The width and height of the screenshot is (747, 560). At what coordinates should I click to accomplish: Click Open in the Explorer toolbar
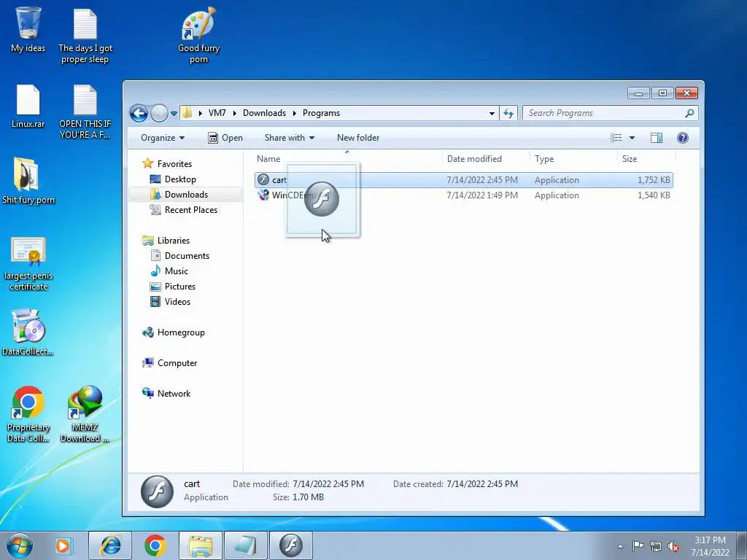225,138
